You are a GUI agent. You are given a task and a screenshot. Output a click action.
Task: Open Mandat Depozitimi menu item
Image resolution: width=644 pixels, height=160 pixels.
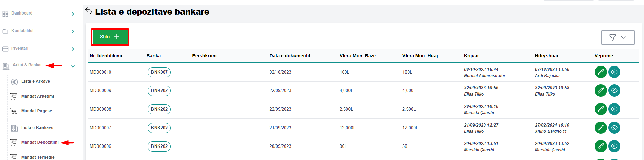[40, 142]
